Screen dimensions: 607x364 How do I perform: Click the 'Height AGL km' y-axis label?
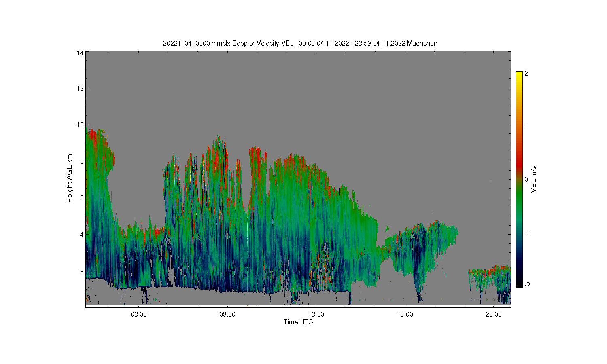[x=70, y=178]
